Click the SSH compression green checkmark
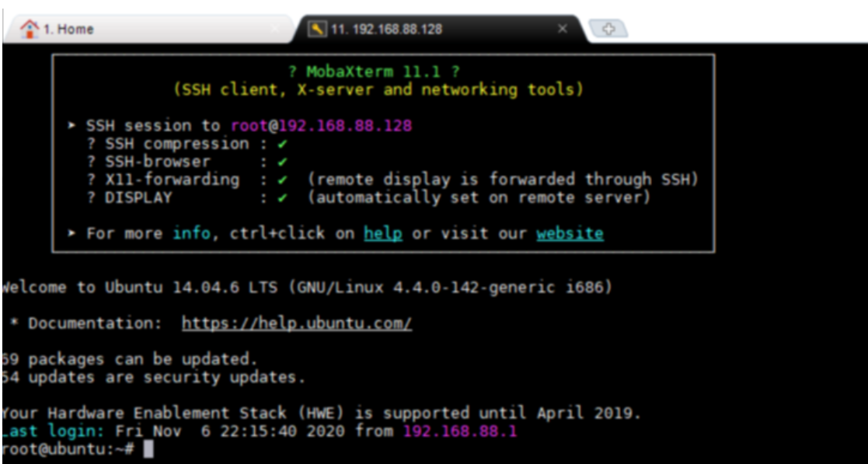 (x=282, y=144)
